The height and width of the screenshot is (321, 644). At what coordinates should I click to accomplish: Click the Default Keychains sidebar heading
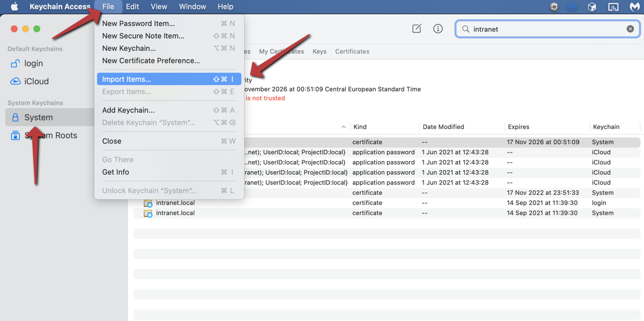tap(35, 49)
